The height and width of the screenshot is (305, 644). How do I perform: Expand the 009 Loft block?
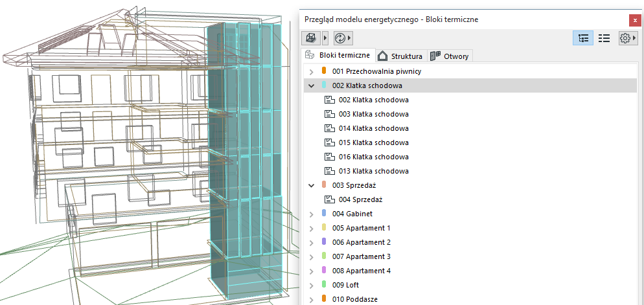tap(312, 286)
